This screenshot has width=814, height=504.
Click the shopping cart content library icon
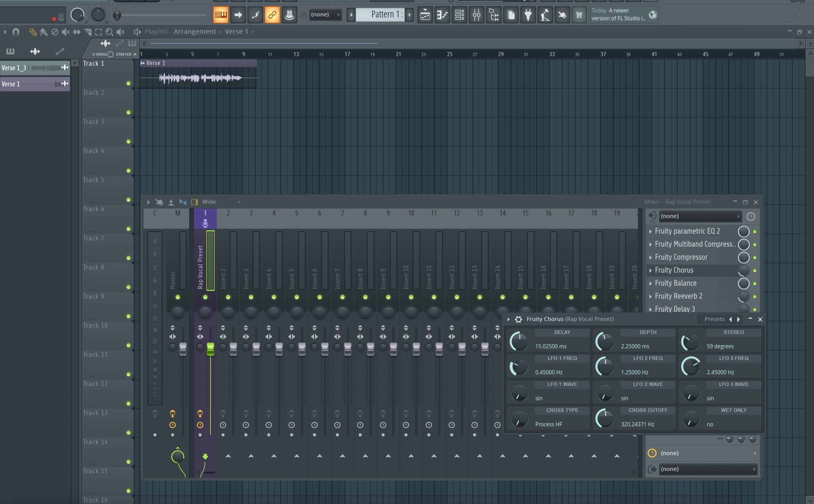579,15
